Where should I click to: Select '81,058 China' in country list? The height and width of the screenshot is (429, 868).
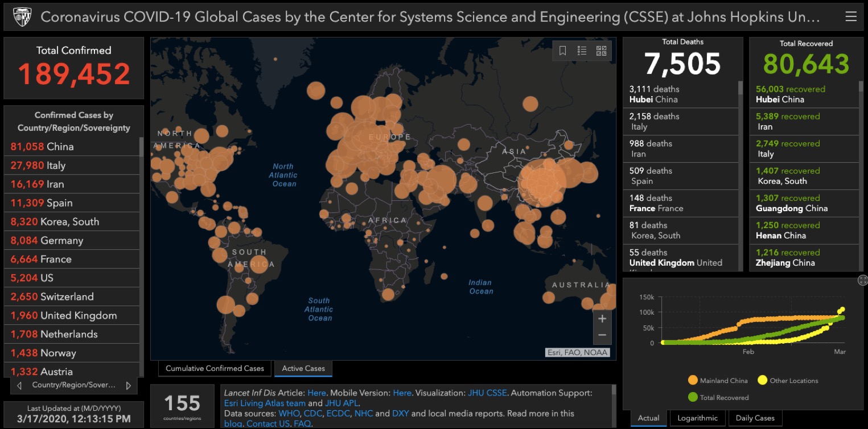pyautogui.click(x=72, y=146)
